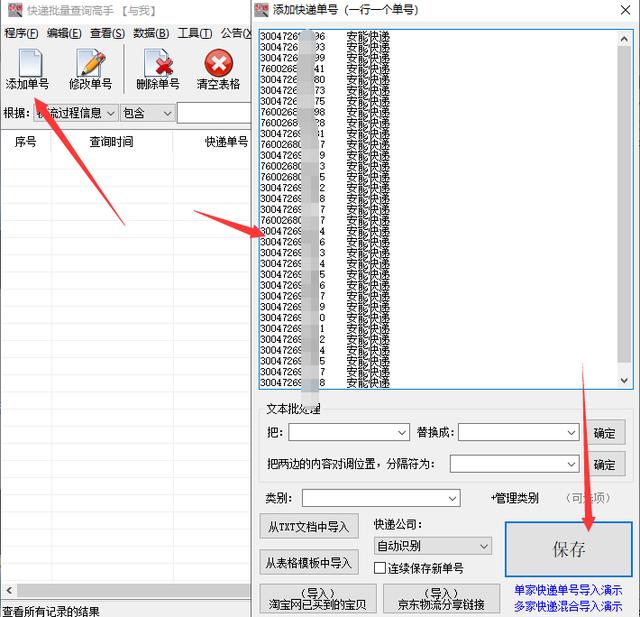Click 从表格模板中导入 button
The height and width of the screenshot is (617, 640).
pos(309,563)
